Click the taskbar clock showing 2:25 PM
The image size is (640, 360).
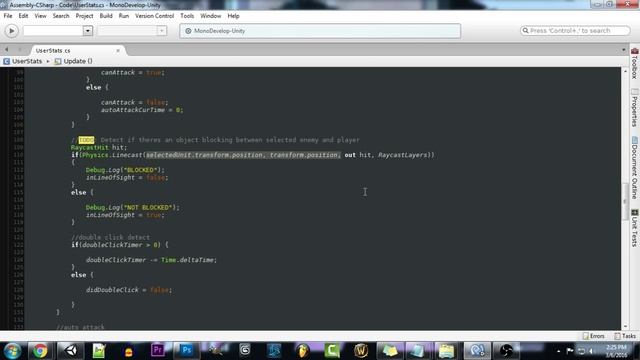(x=616, y=351)
